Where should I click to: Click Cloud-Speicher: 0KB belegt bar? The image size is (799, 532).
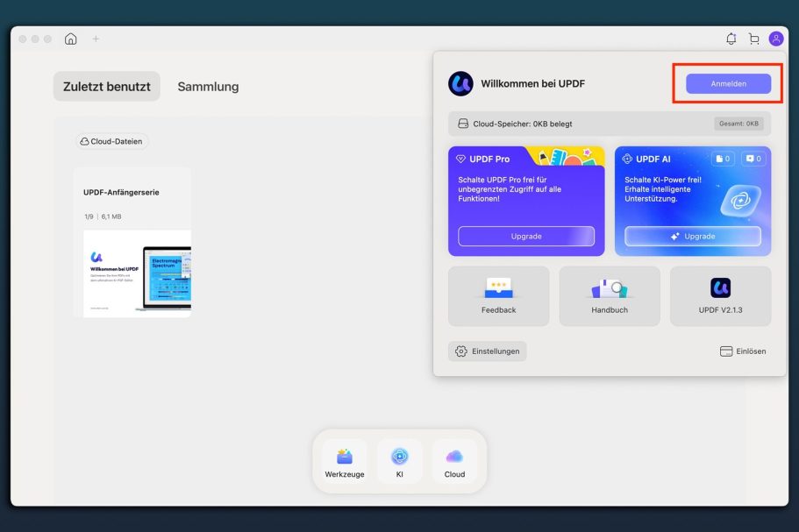[x=610, y=124]
